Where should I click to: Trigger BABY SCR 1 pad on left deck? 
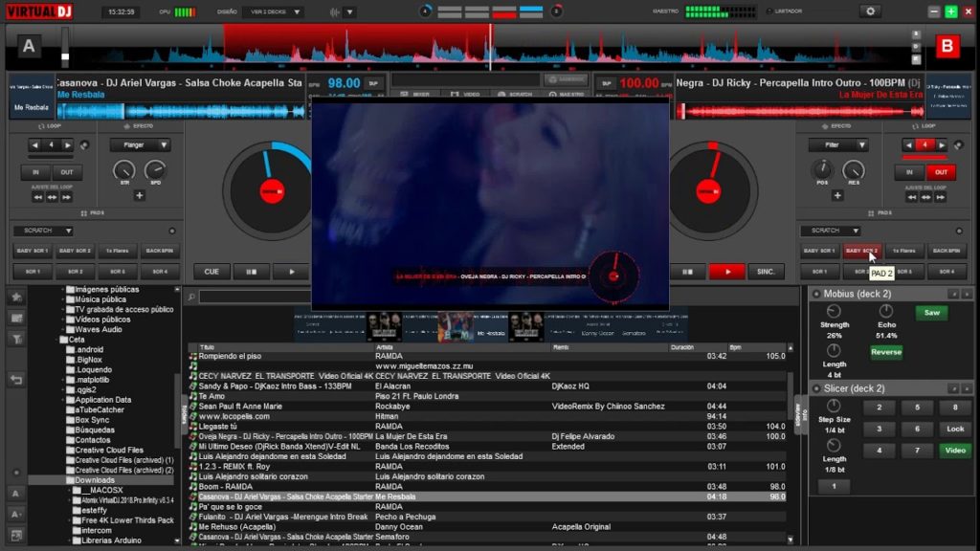click(x=33, y=251)
